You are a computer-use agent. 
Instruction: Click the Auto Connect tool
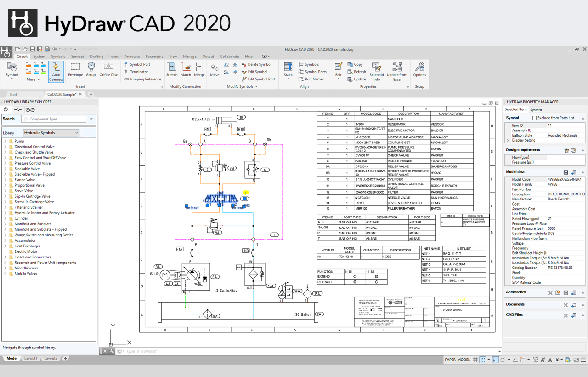pos(56,71)
